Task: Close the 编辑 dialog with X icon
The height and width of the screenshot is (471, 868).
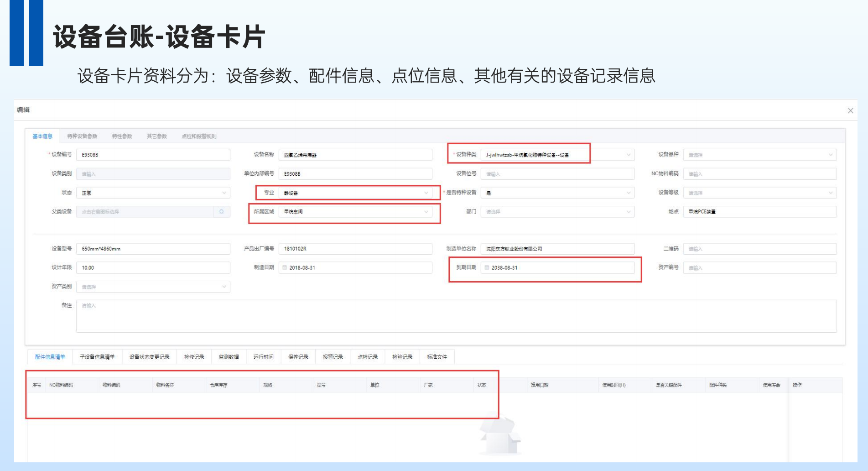Action: (850, 110)
